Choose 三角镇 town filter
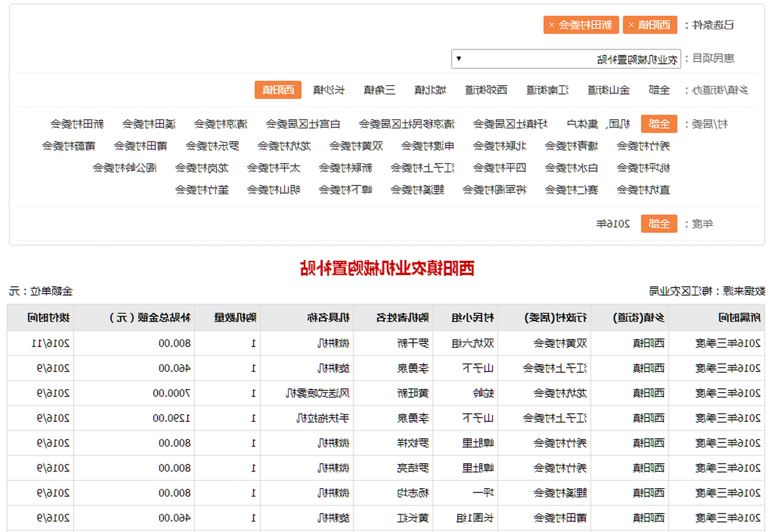This screenshot has width=771, height=532. [x=379, y=90]
